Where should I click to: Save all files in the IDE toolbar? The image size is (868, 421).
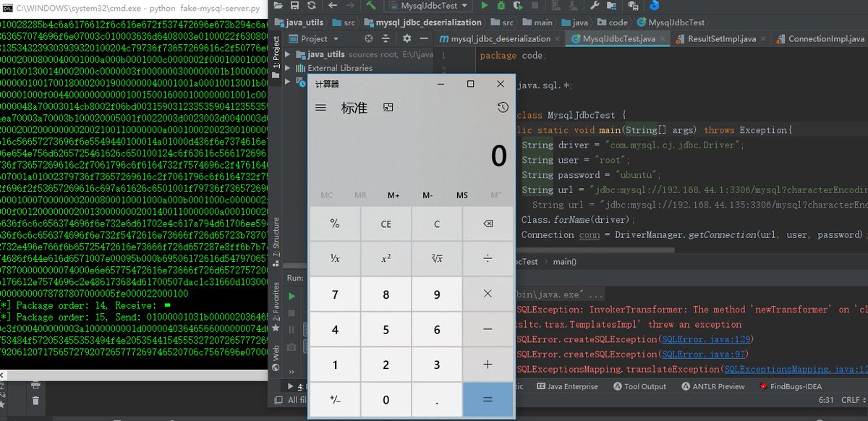(x=295, y=6)
